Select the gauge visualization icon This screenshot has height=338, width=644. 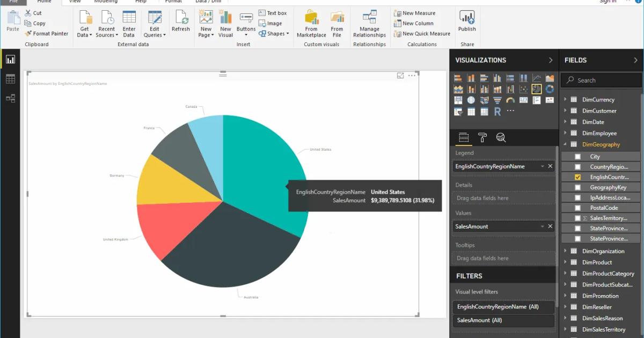pos(510,100)
